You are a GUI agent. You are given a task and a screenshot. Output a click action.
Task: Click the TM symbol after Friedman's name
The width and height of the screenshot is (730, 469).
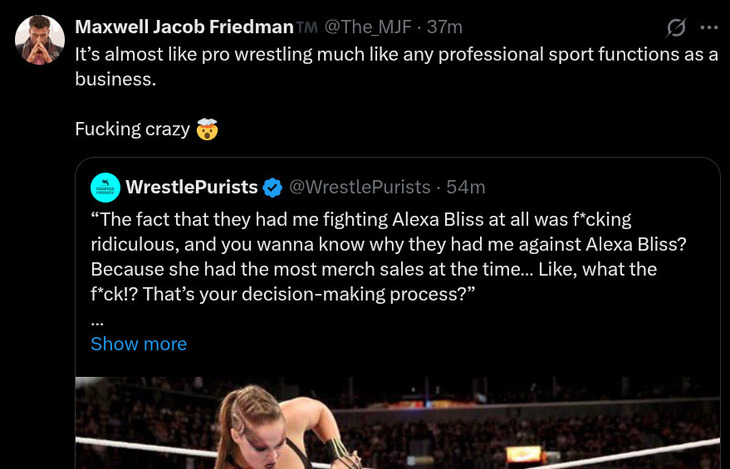pyautogui.click(x=307, y=27)
